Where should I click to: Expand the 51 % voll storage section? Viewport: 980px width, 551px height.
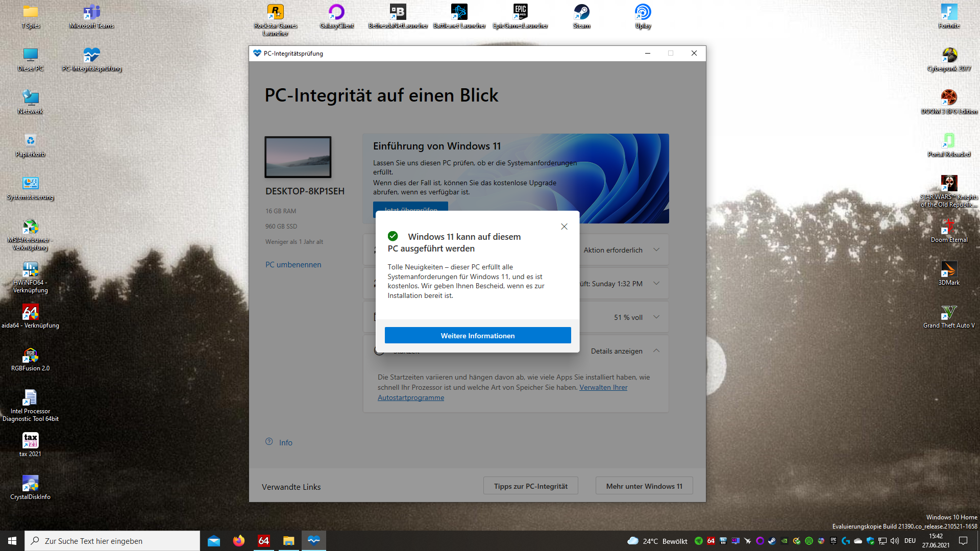click(656, 317)
